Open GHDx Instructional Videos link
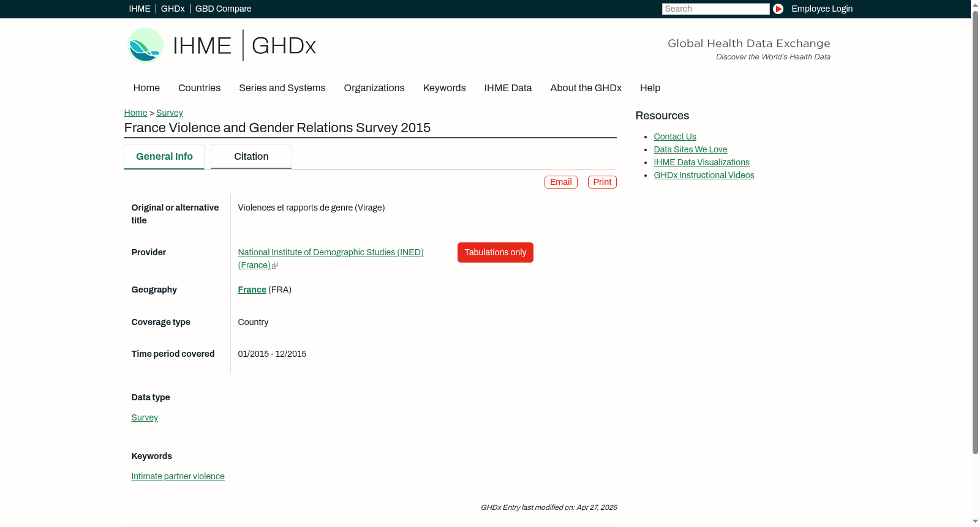 (704, 176)
